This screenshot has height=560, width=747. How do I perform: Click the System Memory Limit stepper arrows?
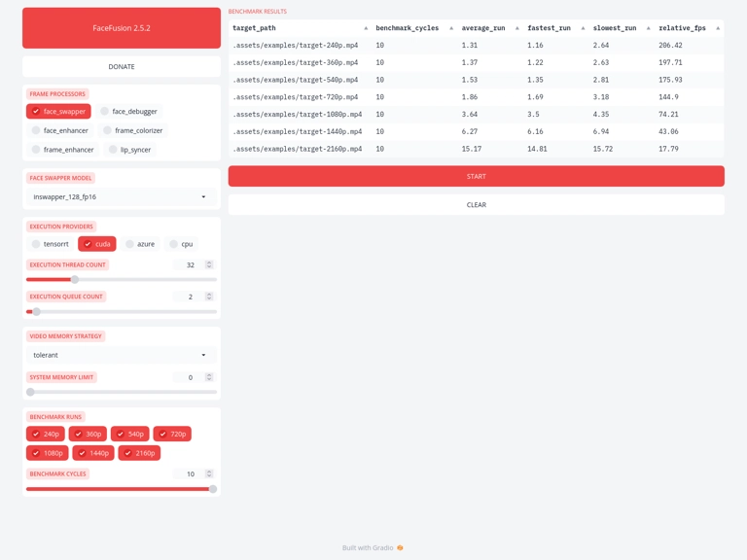(209, 377)
